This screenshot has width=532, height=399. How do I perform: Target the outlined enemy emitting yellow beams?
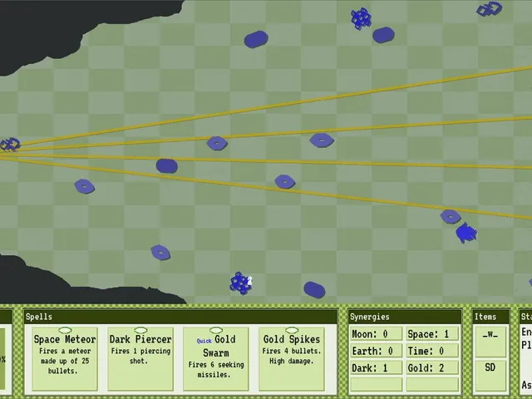[10, 145]
